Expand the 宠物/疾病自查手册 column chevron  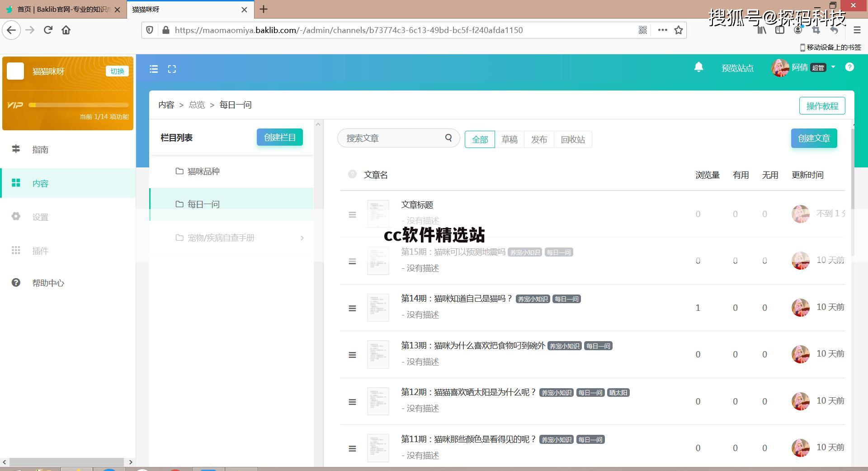click(x=302, y=238)
